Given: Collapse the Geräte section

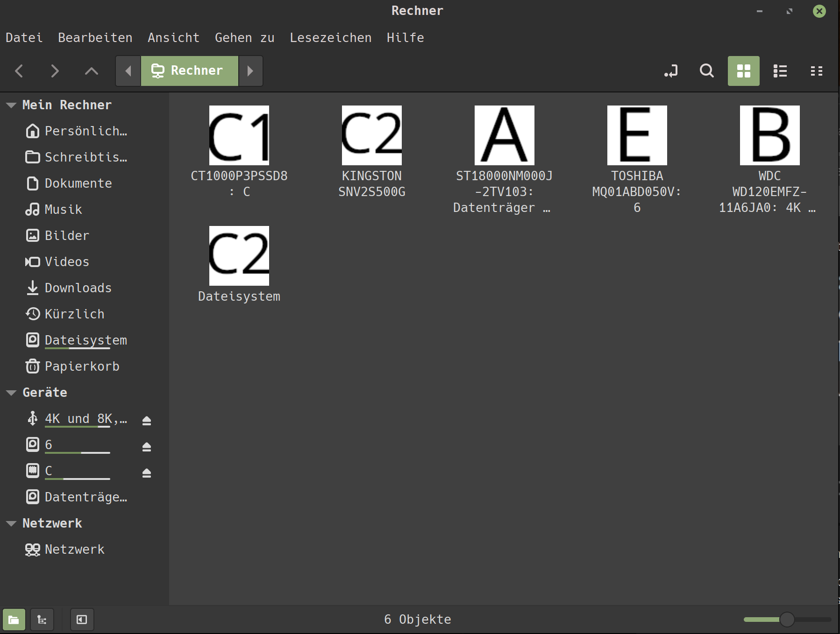Looking at the screenshot, I should pyautogui.click(x=11, y=393).
